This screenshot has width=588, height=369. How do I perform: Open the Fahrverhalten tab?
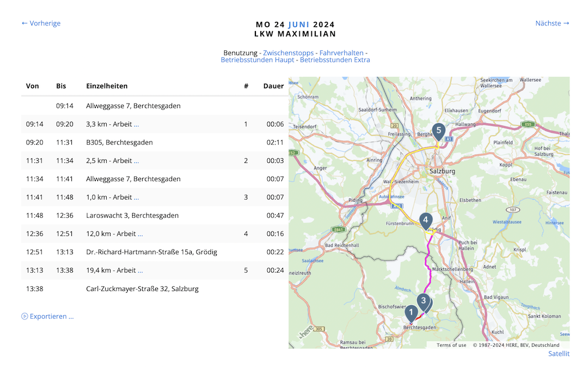(x=341, y=53)
